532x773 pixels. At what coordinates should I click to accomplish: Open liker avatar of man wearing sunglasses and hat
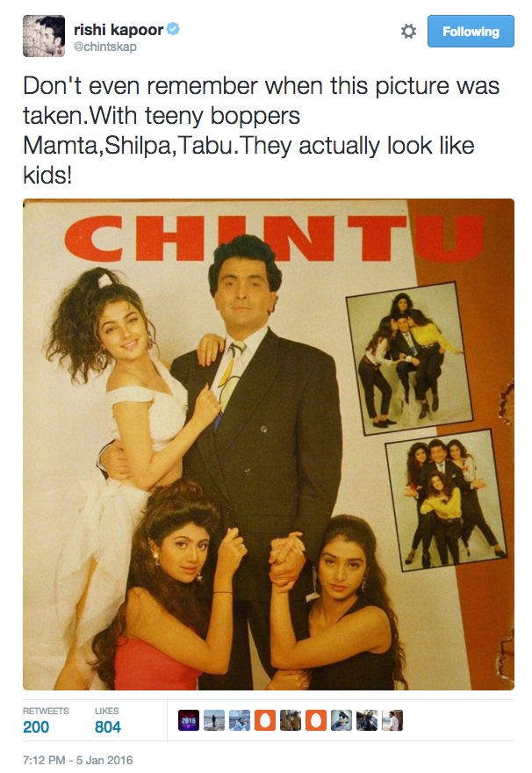point(341,720)
